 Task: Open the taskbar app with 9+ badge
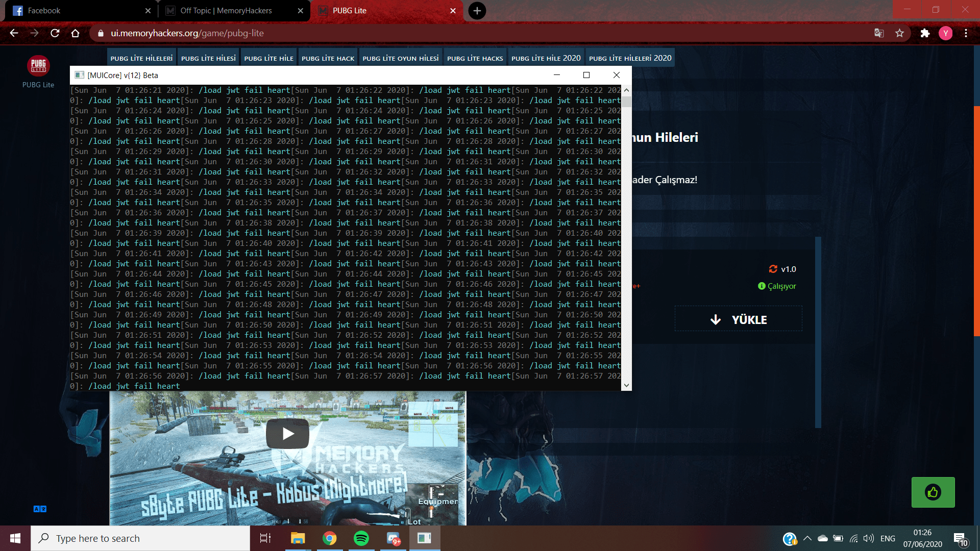[x=393, y=538]
